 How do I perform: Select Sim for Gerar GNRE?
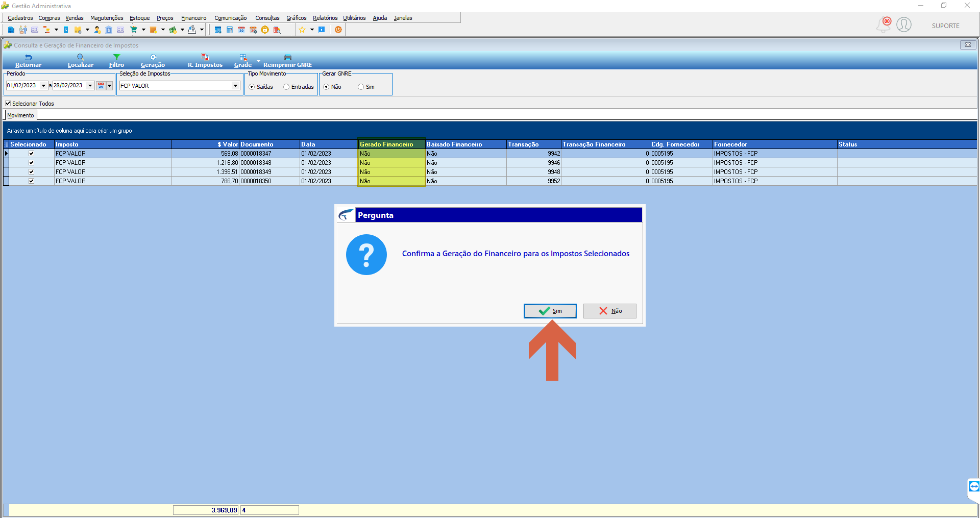coord(361,87)
